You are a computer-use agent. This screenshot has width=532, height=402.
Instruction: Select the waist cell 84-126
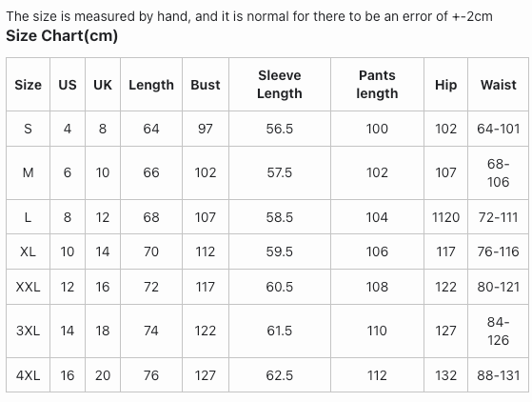(x=498, y=332)
